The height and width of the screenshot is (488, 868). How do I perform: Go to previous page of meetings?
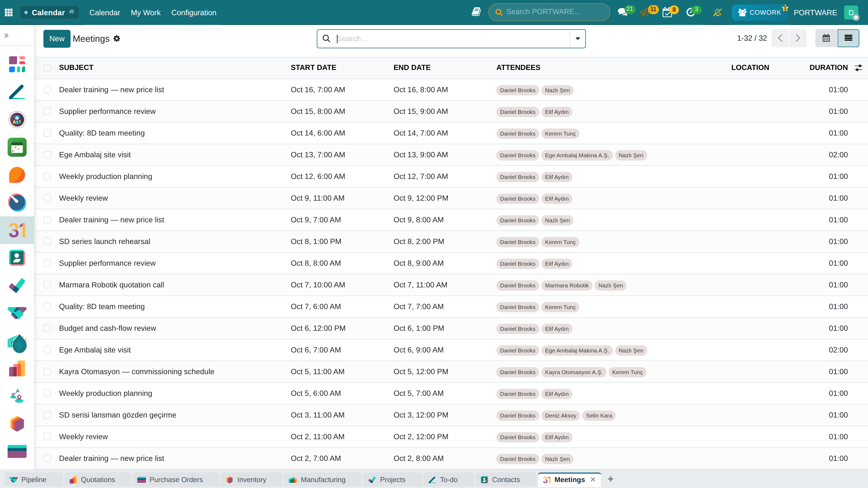coord(780,38)
